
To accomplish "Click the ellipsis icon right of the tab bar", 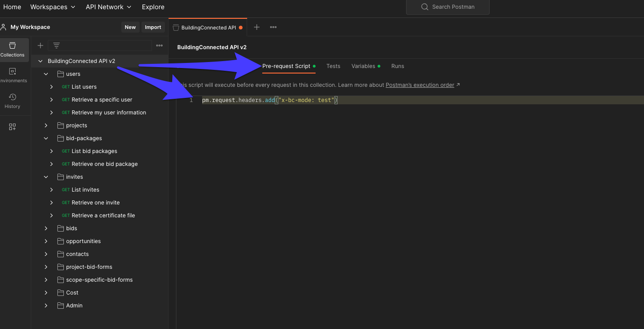I will tap(273, 27).
